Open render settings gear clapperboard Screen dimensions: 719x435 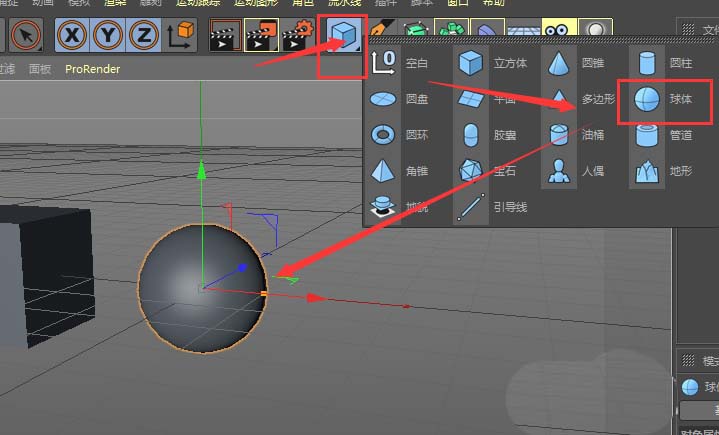(298, 35)
